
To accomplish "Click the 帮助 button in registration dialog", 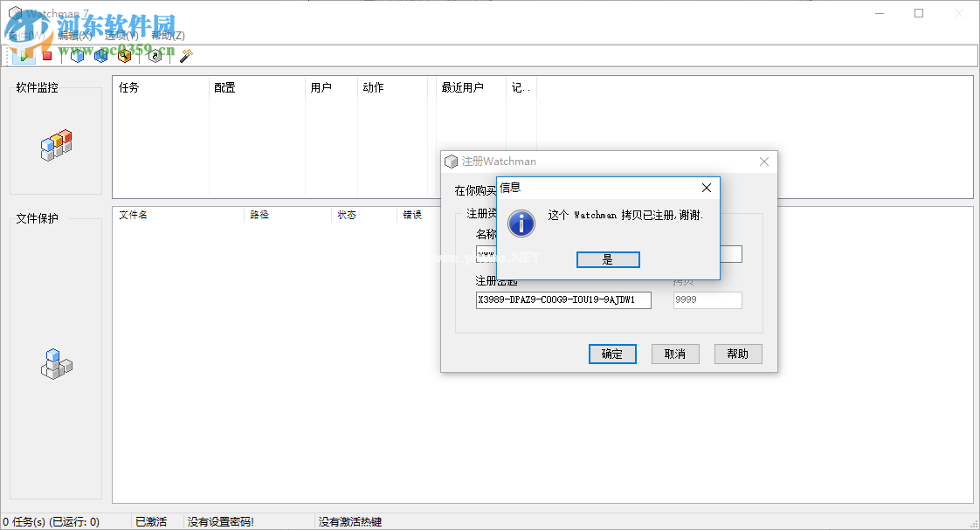I will point(738,354).
